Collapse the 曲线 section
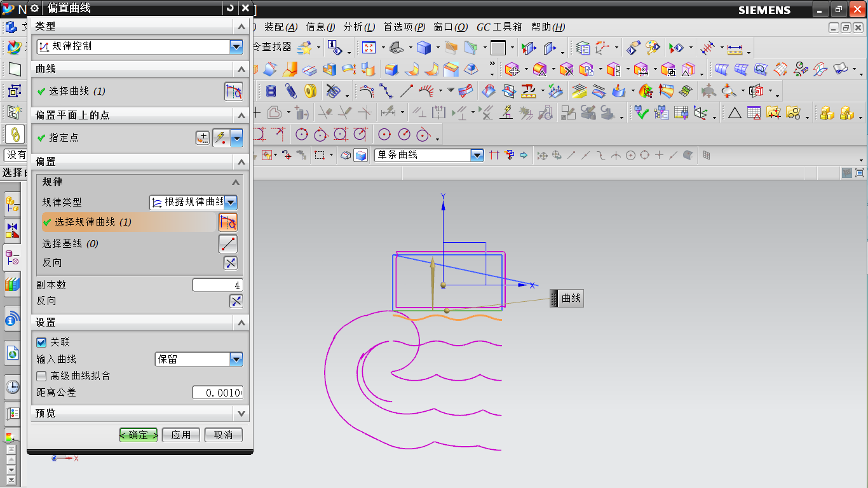868x488 pixels. (x=241, y=69)
